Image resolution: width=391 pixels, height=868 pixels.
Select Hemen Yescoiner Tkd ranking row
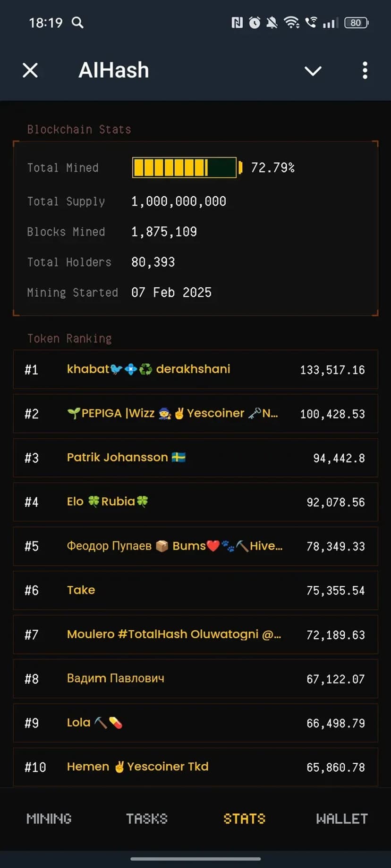pos(195,767)
